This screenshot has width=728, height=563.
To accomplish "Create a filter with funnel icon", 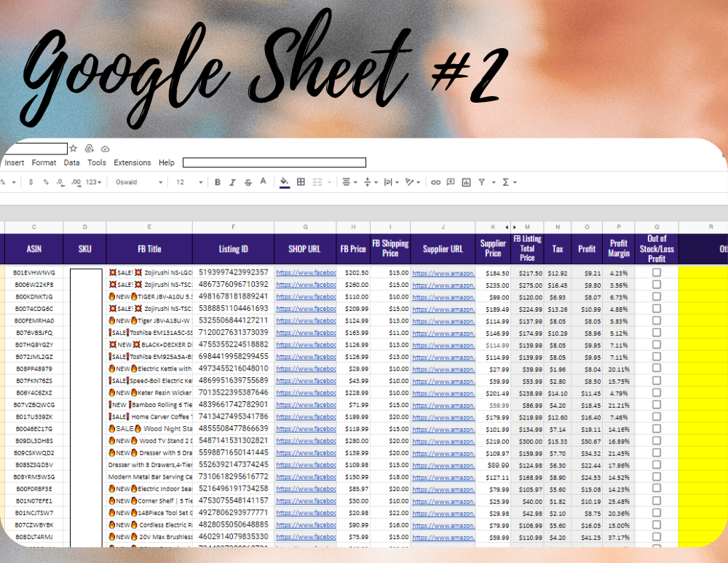I will 482,182.
